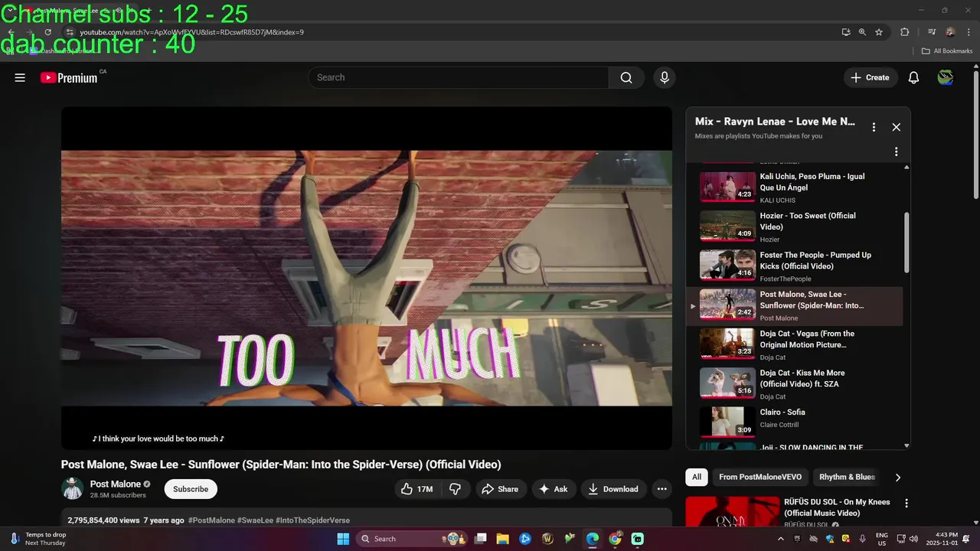Bookmark this page with the star
Screen dimensions: 980x551
pyautogui.click(x=879, y=32)
